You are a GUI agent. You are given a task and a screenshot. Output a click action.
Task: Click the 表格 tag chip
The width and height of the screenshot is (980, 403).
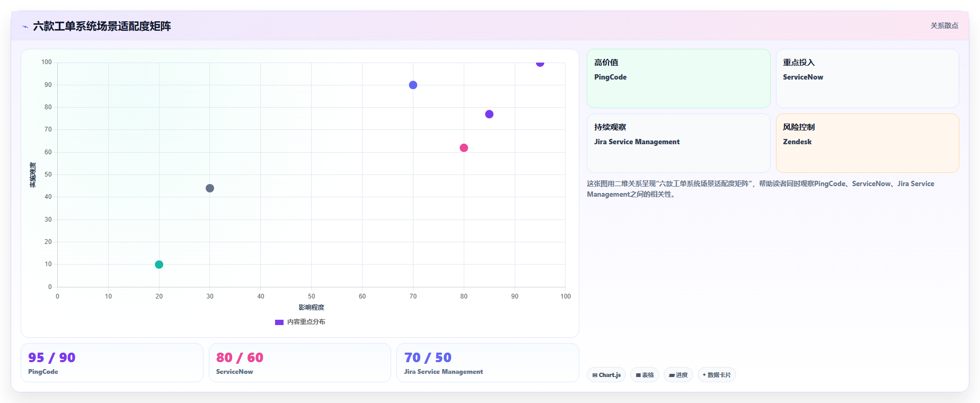(x=644, y=375)
